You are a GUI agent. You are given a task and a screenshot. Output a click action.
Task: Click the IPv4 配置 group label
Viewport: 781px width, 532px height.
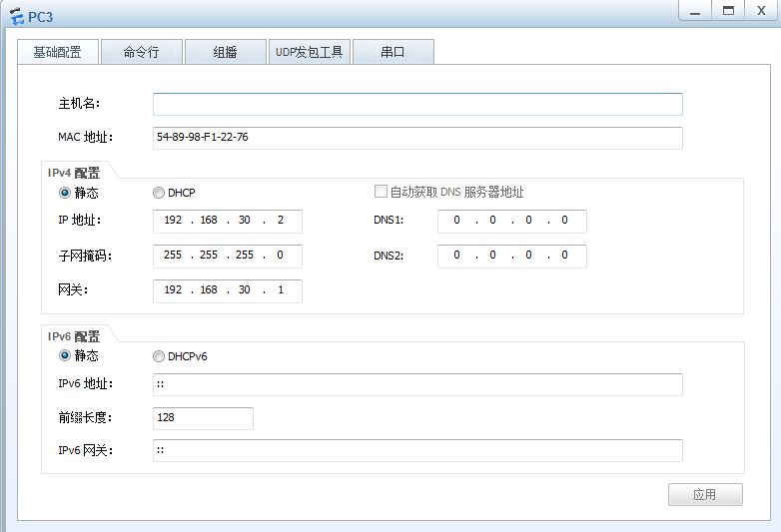click(x=74, y=173)
